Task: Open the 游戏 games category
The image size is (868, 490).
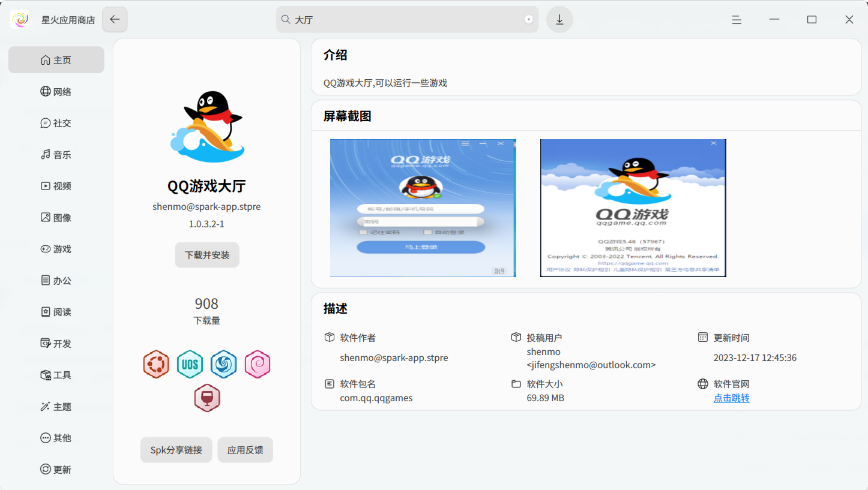Action: click(56, 249)
